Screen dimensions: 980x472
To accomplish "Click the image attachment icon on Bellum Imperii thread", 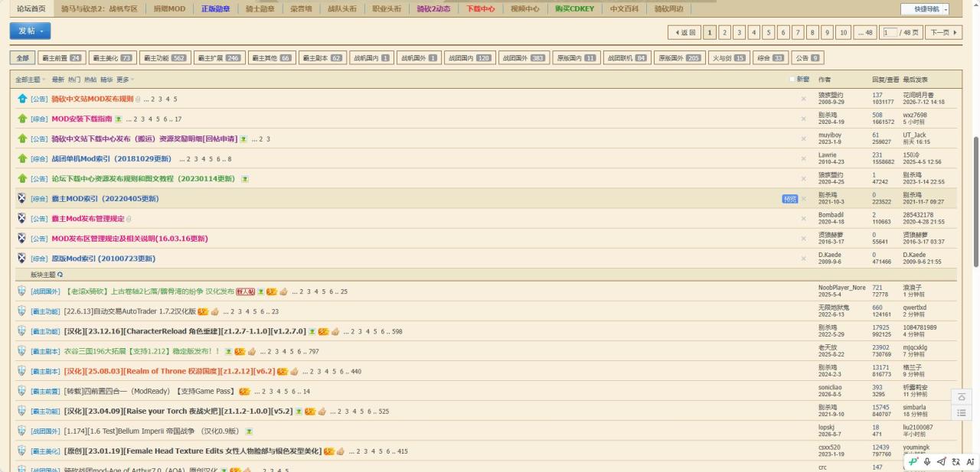I will pos(249,431).
